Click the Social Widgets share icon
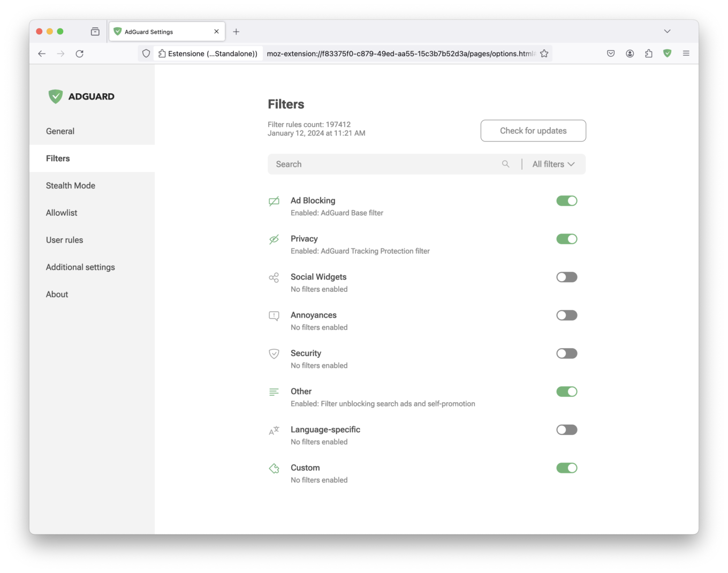The image size is (728, 573). 274,277
